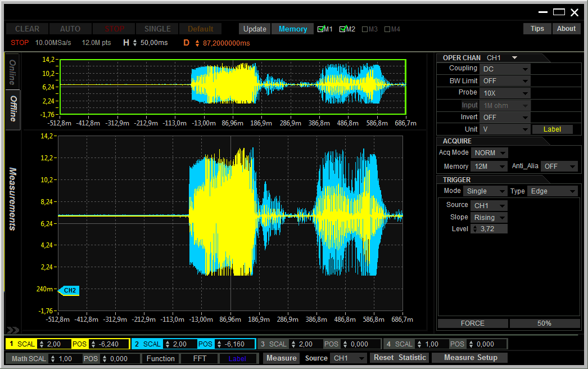The width and height of the screenshot is (588, 369).
Task: Open the Invert dropdown
Action: (x=505, y=118)
